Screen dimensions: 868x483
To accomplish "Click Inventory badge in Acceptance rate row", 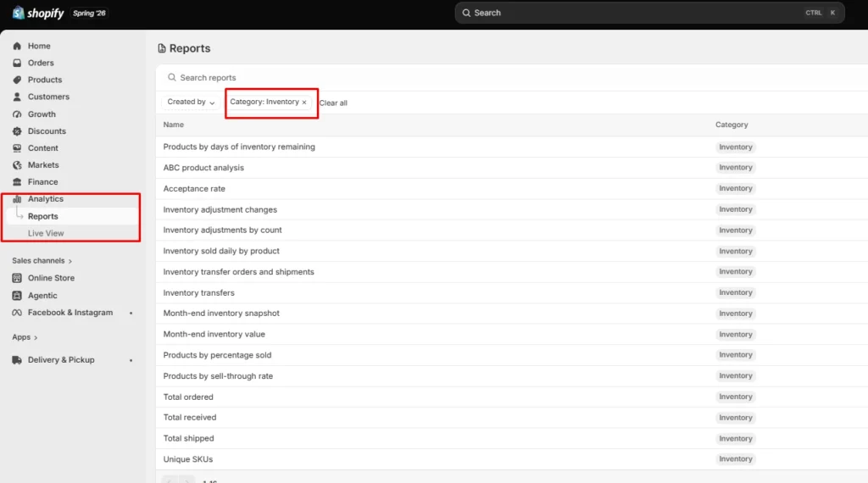I will coord(735,189).
